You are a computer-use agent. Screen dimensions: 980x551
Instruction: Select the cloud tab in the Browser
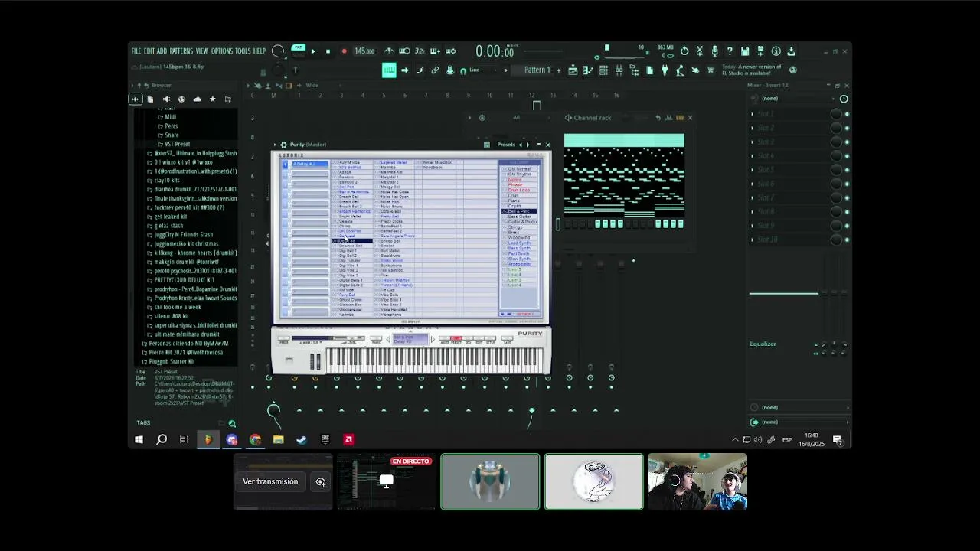197,99
